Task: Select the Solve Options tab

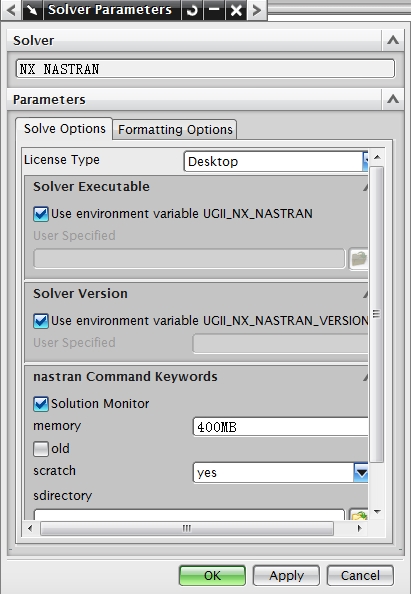Action: (x=64, y=129)
